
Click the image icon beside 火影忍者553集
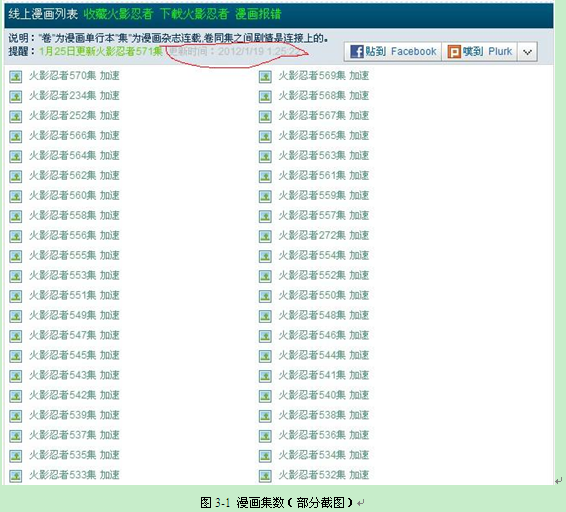[16, 276]
